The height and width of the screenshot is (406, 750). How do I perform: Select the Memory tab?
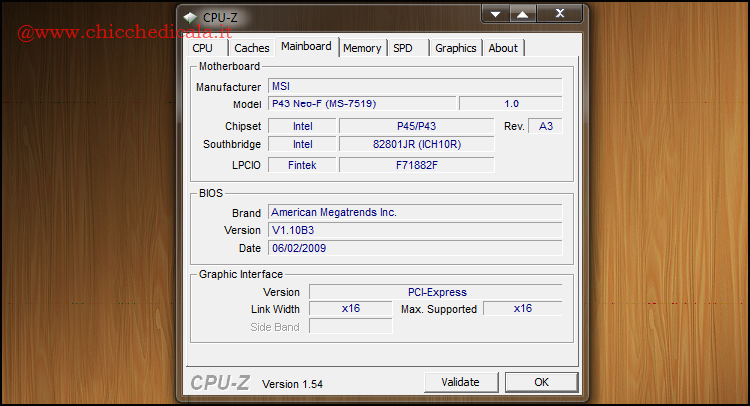[x=362, y=48]
